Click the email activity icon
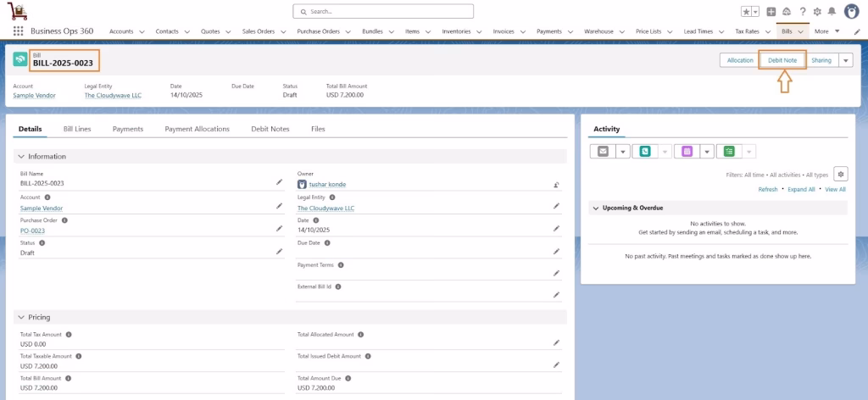Image resolution: width=868 pixels, height=400 pixels. (x=603, y=152)
